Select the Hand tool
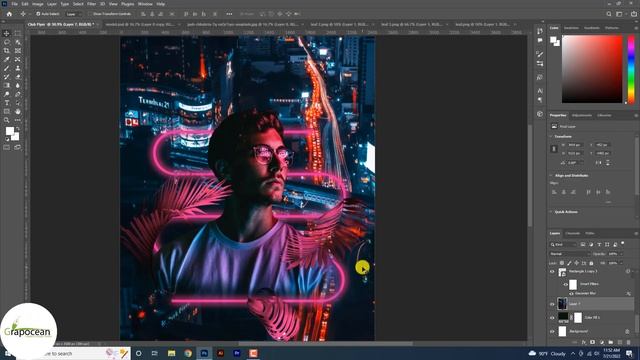The height and width of the screenshot is (360, 640). coord(18,111)
